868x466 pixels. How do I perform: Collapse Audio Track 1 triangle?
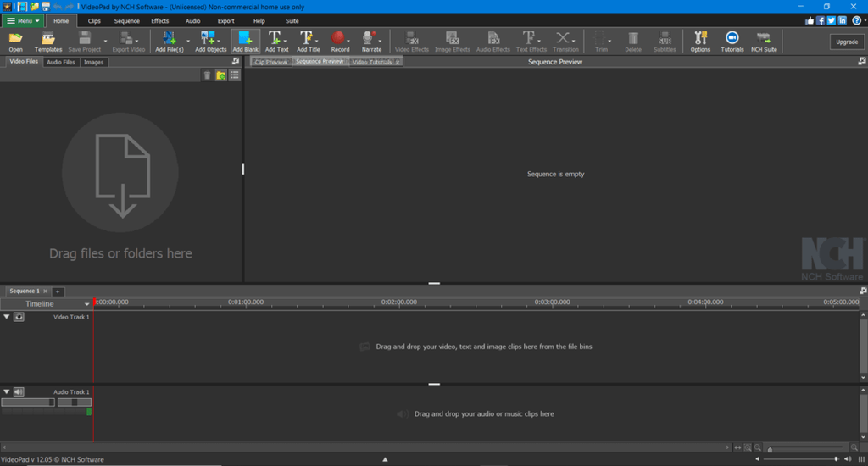[7, 391]
